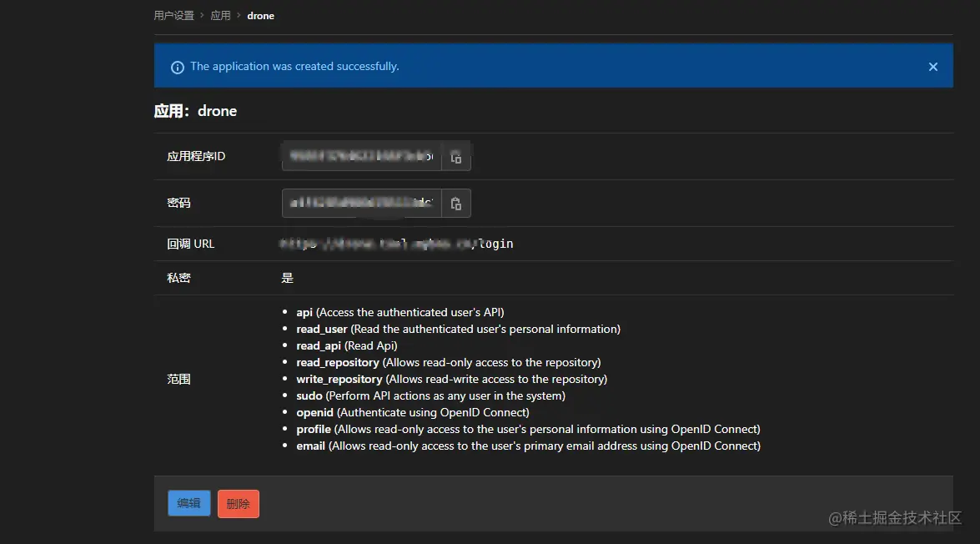The width and height of the screenshot is (980, 544).
Task: Copy the secret password value
Action: click(456, 204)
